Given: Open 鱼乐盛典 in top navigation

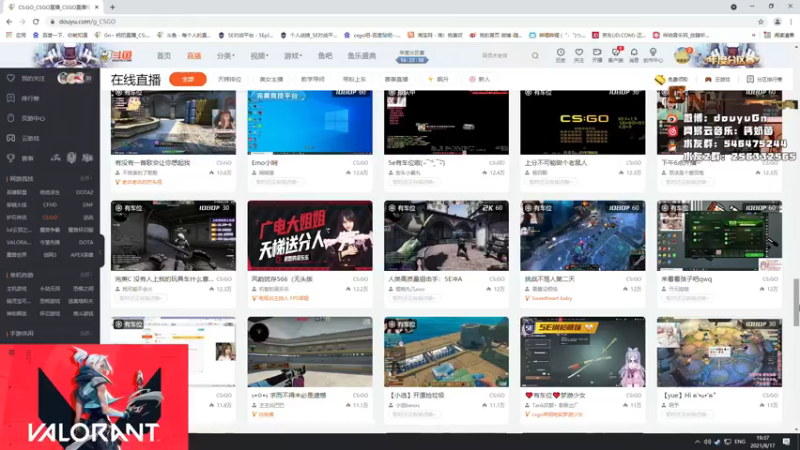Looking at the screenshot, I should [362, 56].
